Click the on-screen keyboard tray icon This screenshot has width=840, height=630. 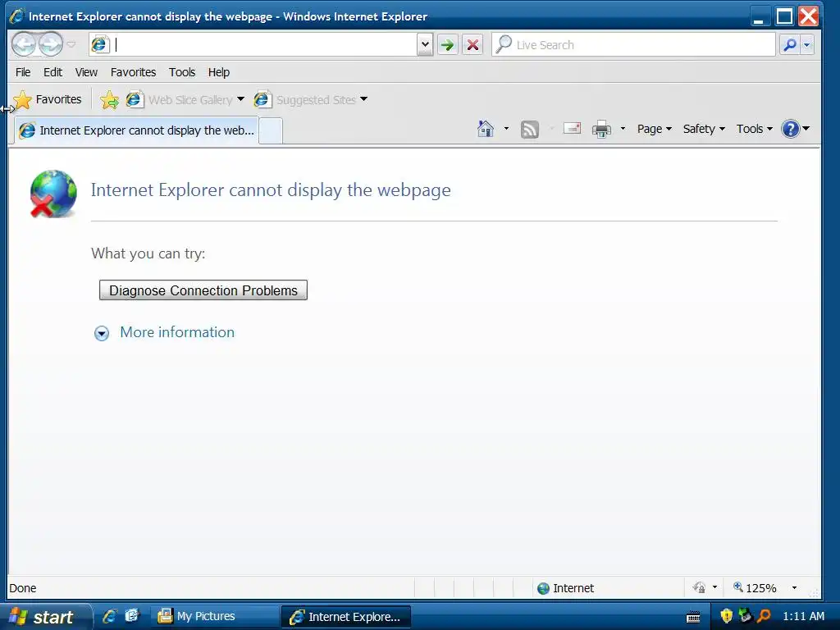tap(693, 617)
